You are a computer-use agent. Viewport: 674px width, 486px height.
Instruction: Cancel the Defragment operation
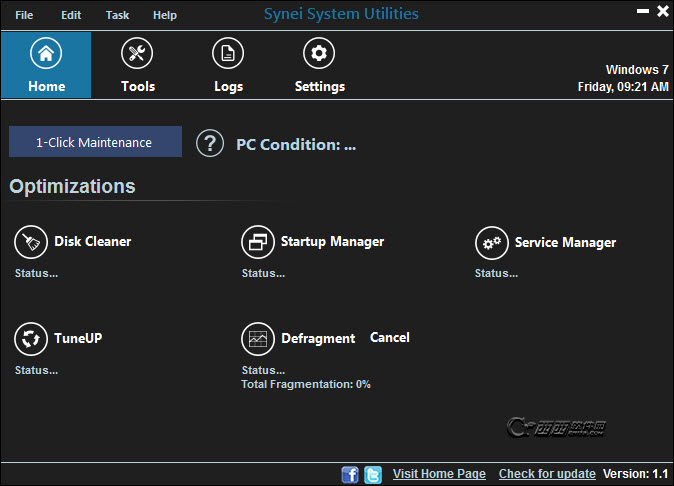coord(389,338)
